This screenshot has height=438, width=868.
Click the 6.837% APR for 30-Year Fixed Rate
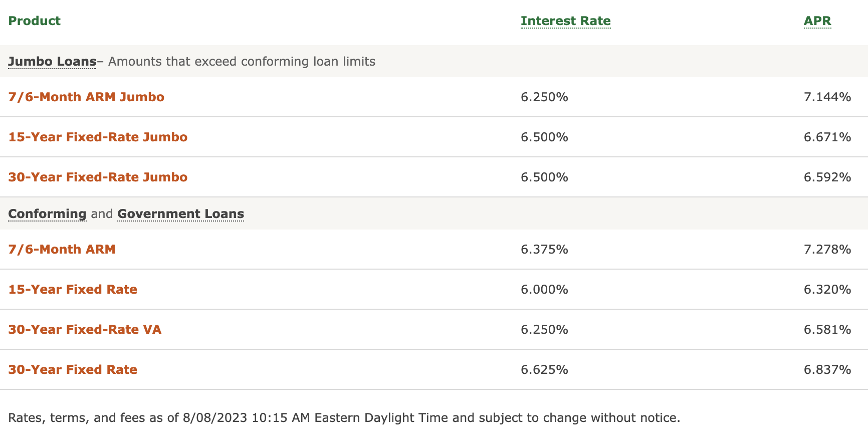pos(827,369)
